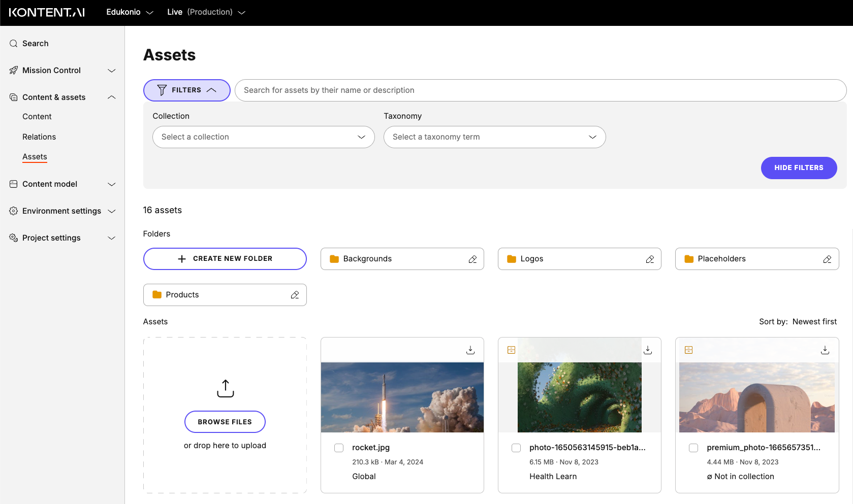Click the Mission Control rocket icon
Screen dimensions: 853x504
tap(13, 70)
